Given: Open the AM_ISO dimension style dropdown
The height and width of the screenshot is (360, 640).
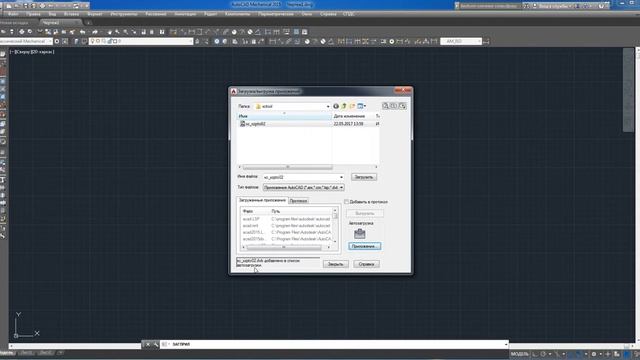Looking at the screenshot, I should click(479, 41).
